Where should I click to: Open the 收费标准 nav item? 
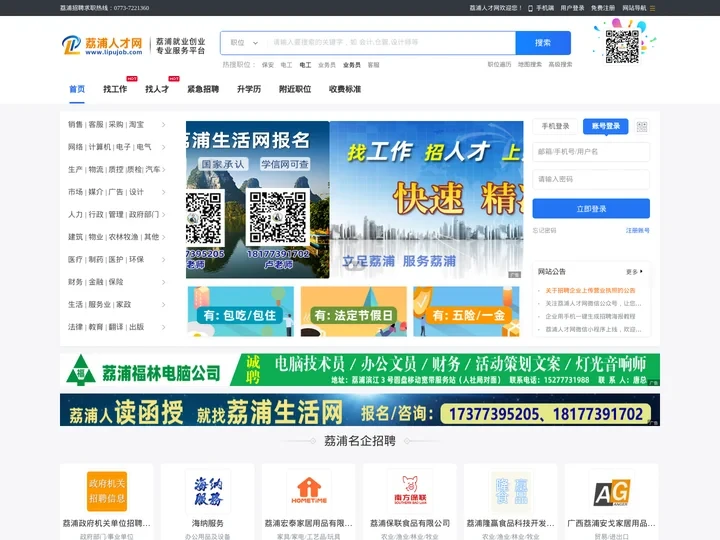[345, 89]
